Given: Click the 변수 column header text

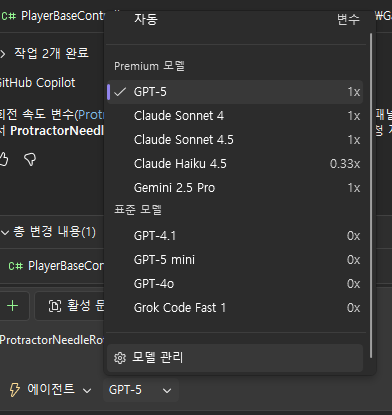Looking at the screenshot, I should click(348, 19).
